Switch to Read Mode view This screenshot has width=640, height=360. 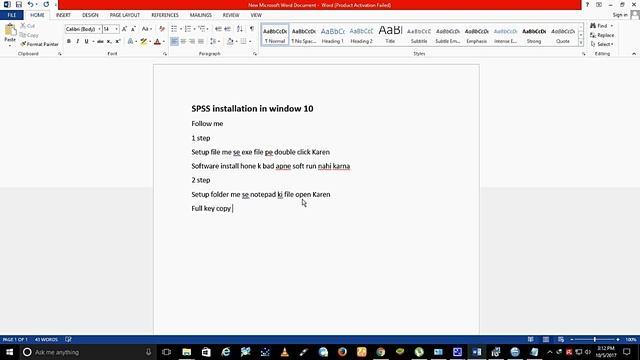point(531,340)
